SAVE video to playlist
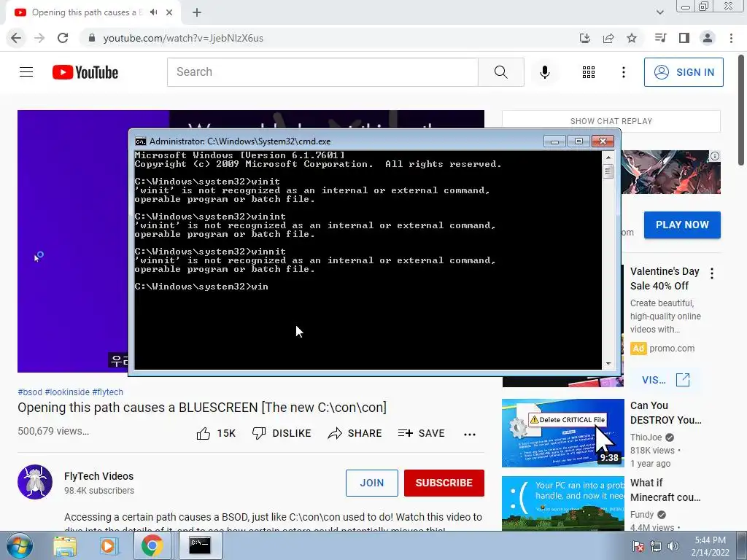Screen dimensions: 747x560 [421, 433]
